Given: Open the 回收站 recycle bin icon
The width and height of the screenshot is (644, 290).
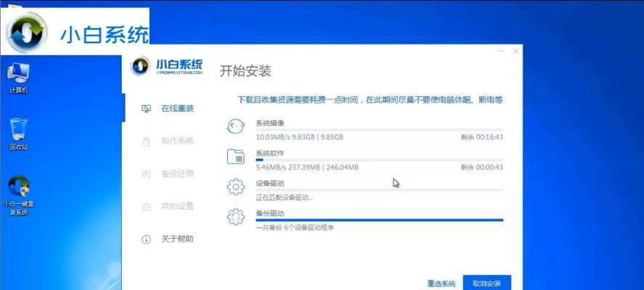Looking at the screenshot, I should 18,134.
